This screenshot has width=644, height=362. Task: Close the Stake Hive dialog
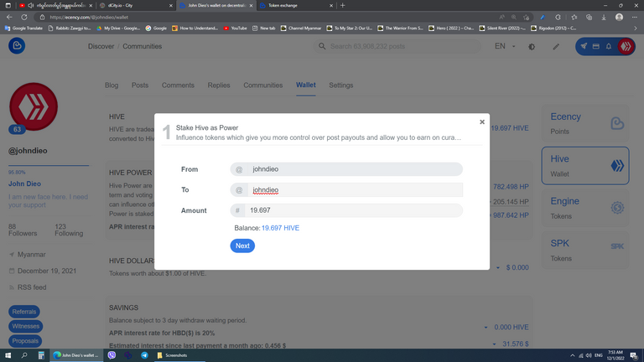(x=482, y=122)
